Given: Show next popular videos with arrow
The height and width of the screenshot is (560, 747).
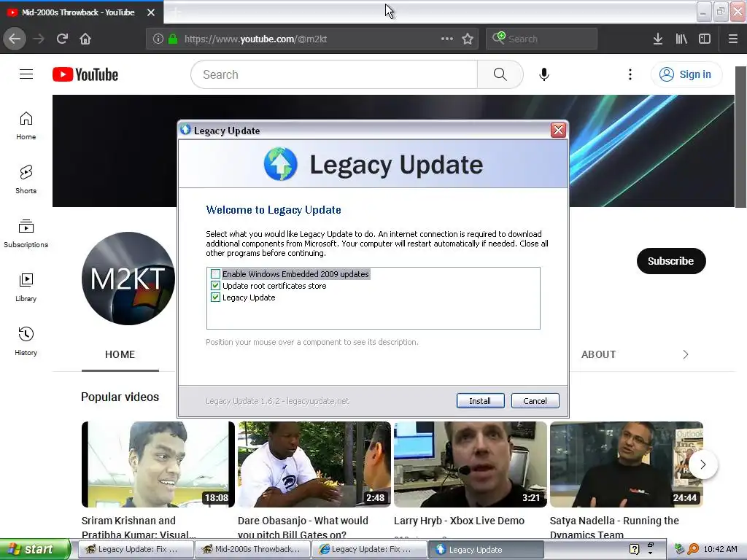Looking at the screenshot, I should coord(703,464).
